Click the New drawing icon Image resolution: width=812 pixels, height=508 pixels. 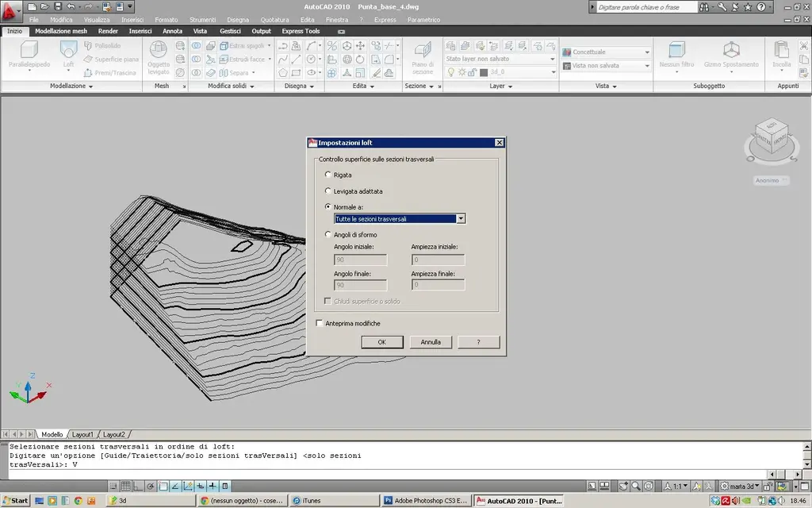click(x=32, y=6)
